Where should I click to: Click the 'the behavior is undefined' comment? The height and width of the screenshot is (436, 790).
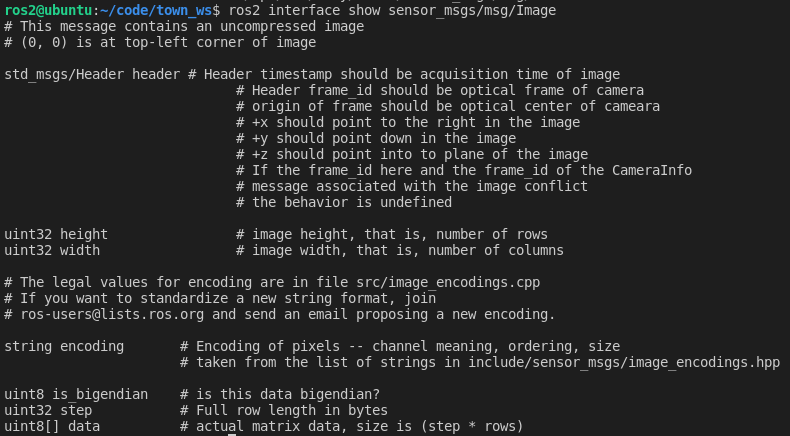pos(344,202)
